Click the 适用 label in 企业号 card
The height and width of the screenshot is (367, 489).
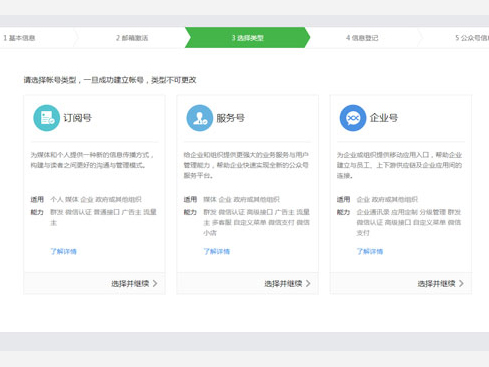[343, 199]
